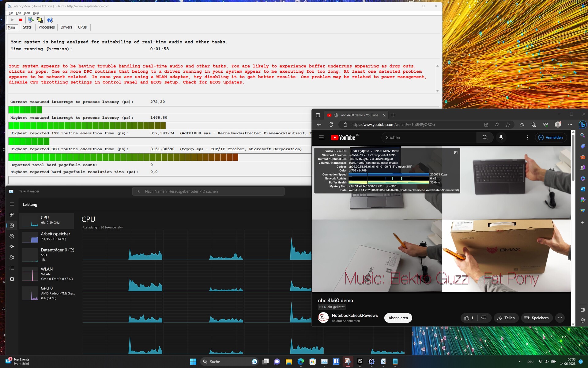This screenshot has width=588, height=368.
Task: Expand Task Manager hamburger navigation menu
Action: tap(12, 204)
